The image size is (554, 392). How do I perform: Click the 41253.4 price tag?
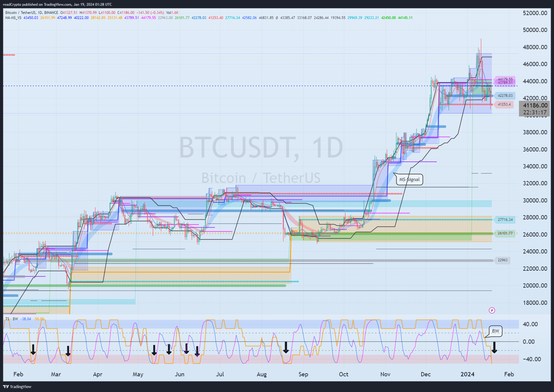coord(504,104)
